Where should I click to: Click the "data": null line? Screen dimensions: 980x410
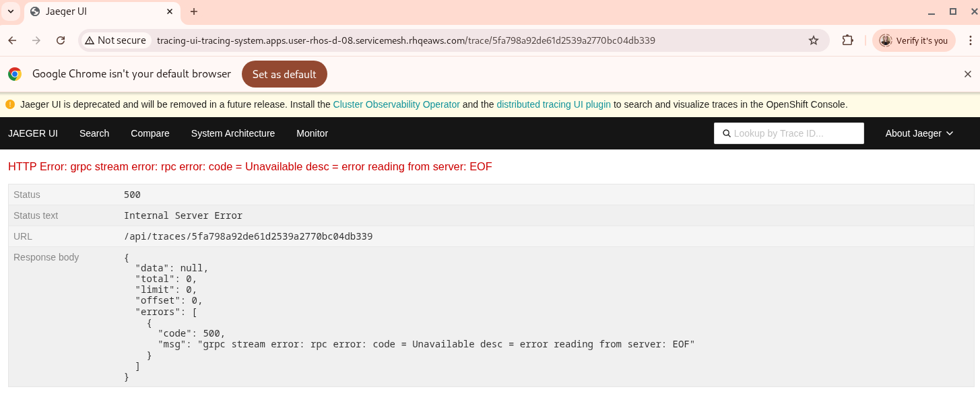coord(172,268)
